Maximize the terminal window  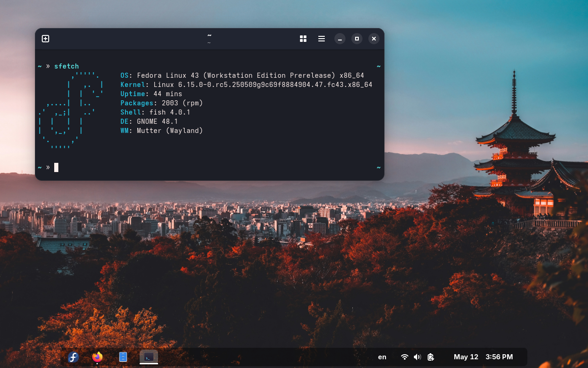(x=357, y=39)
